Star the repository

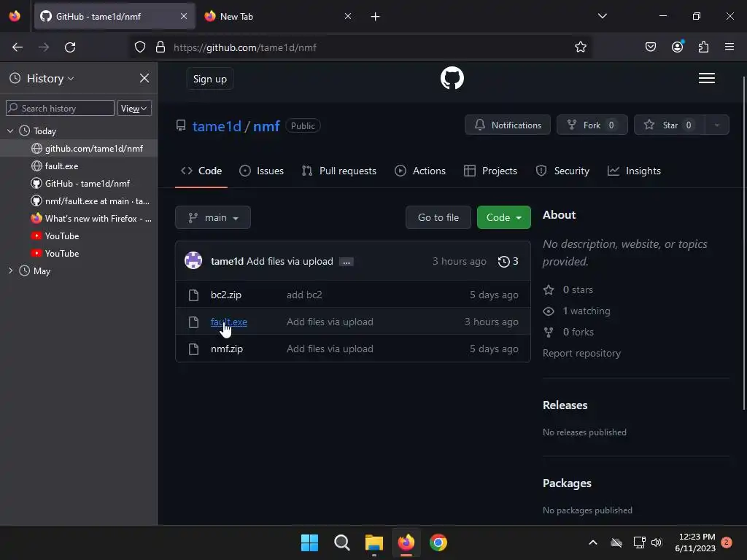(x=670, y=125)
